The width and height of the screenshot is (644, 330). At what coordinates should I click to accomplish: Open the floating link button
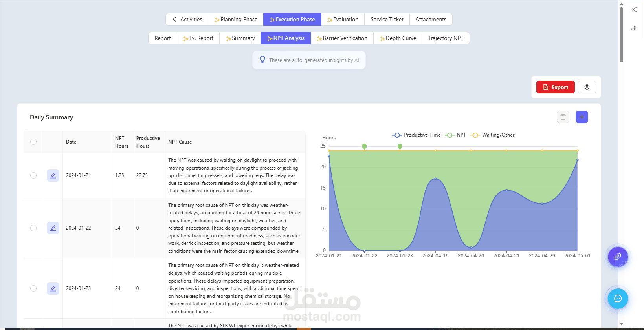click(618, 257)
